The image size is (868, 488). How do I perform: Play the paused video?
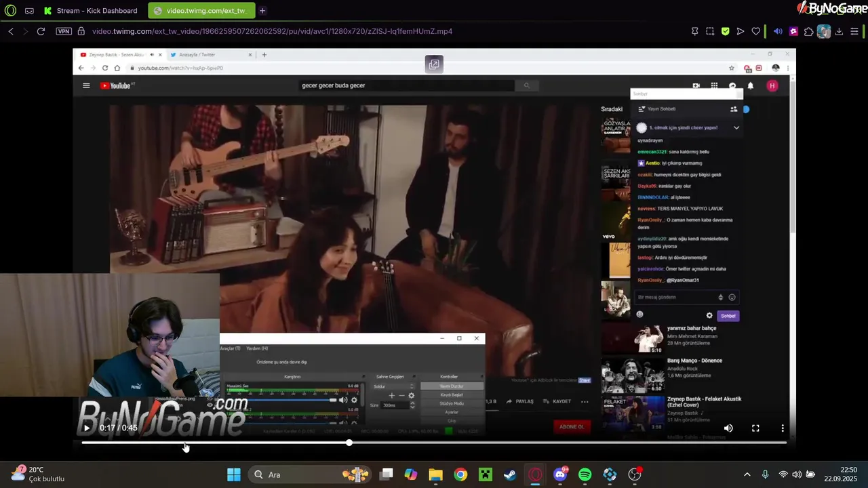coord(87,428)
